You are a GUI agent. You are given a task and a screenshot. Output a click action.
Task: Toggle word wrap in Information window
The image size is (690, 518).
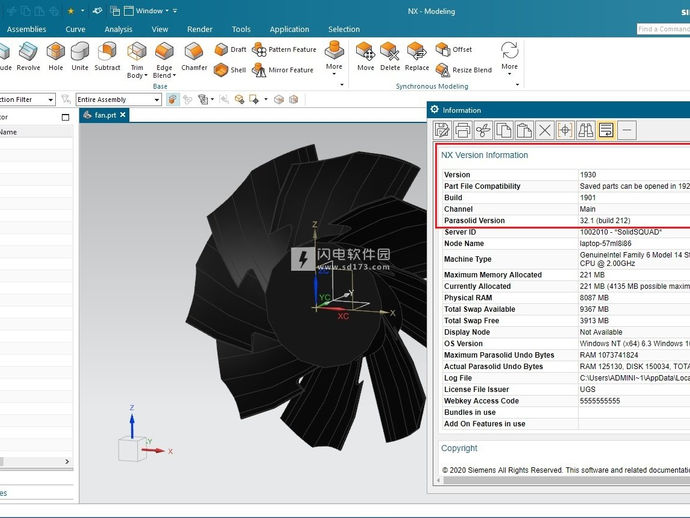606,130
